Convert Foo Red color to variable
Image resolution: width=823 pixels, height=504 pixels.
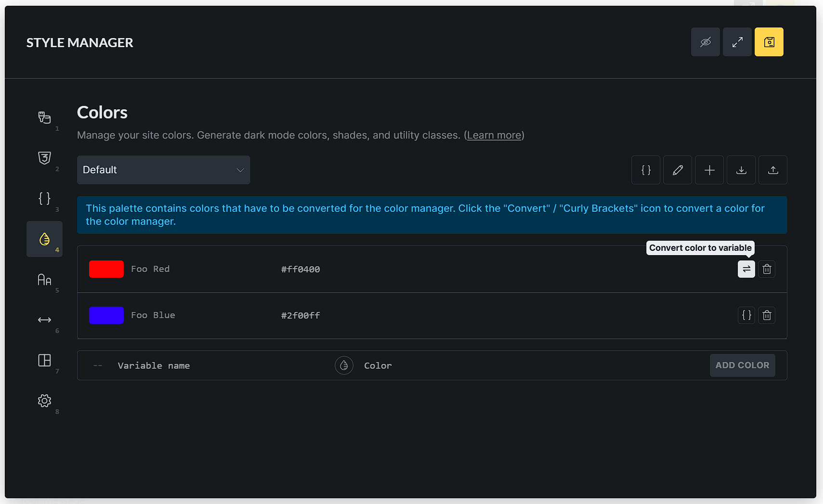[x=746, y=269]
